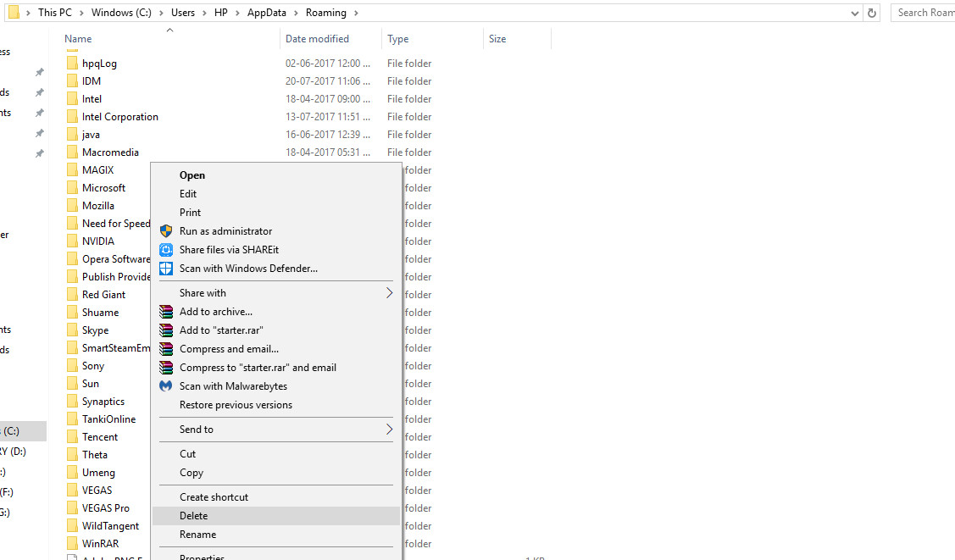Select the IDM folder icon
The image size is (955, 560).
[72, 81]
